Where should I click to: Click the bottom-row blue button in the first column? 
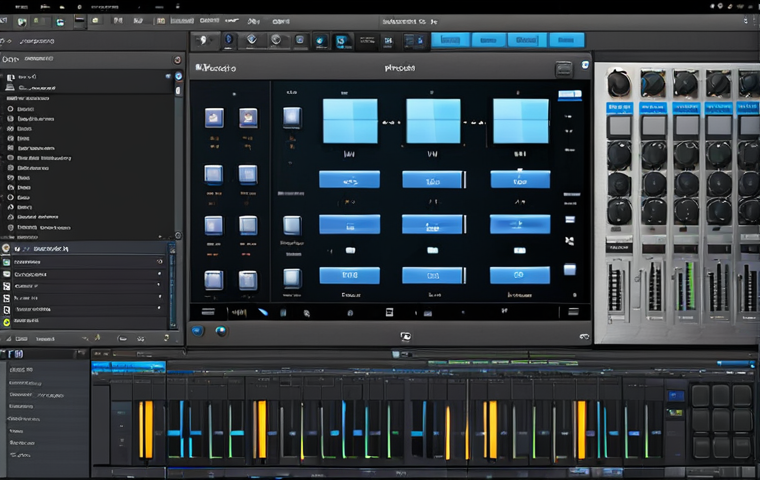click(x=349, y=275)
